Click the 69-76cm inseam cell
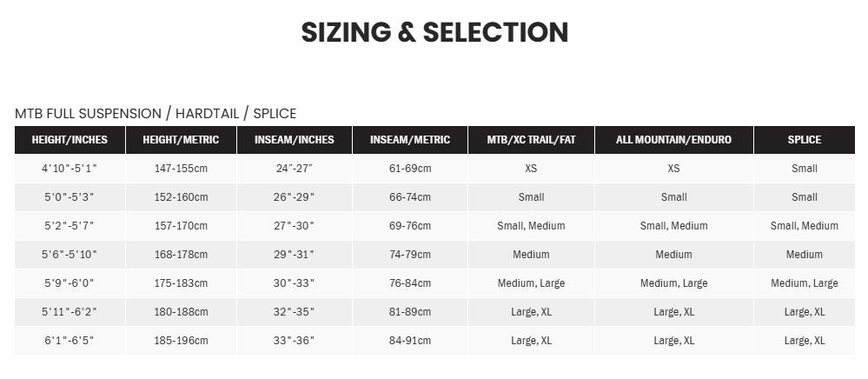The image size is (868, 379). pos(410,226)
